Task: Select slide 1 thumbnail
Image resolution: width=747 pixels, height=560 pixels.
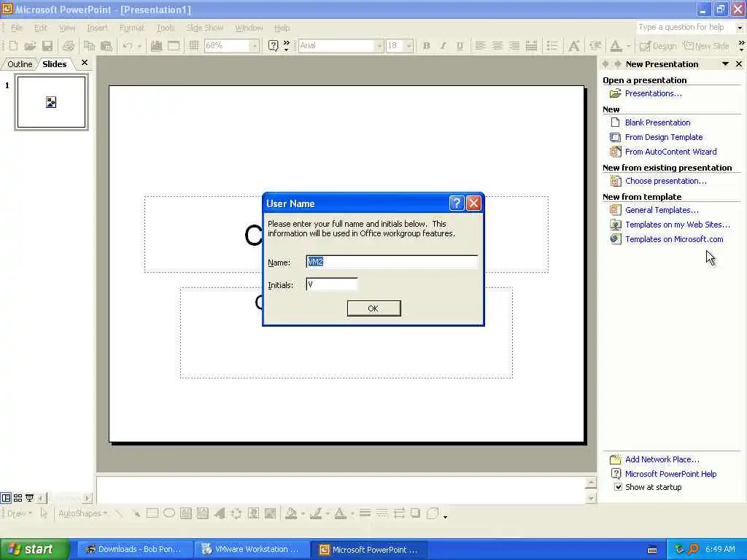Action: (52, 102)
